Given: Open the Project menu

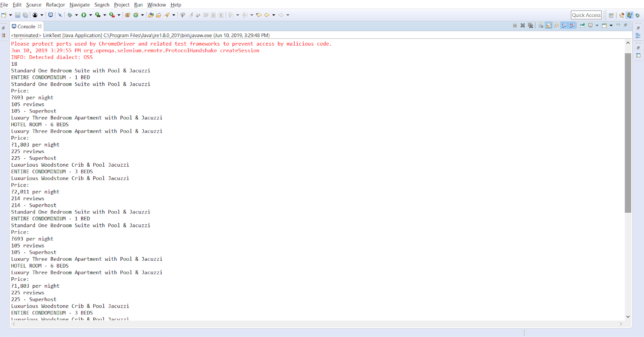Looking at the screenshot, I should click(122, 5).
